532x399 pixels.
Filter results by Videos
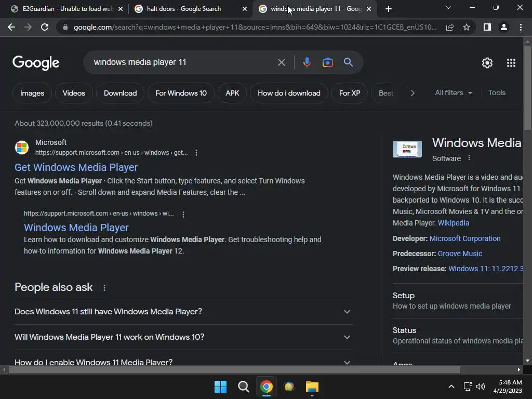[74, 93]
